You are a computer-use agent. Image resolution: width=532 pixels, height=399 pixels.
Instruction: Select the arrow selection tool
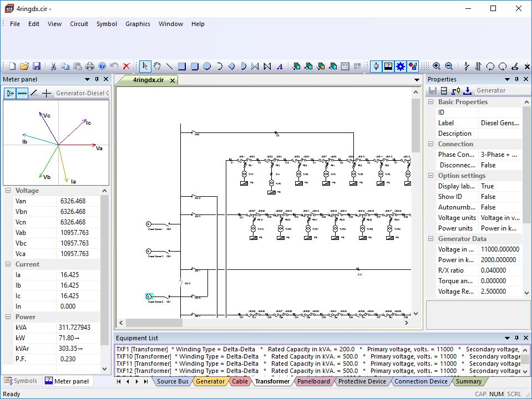[146, 66]
